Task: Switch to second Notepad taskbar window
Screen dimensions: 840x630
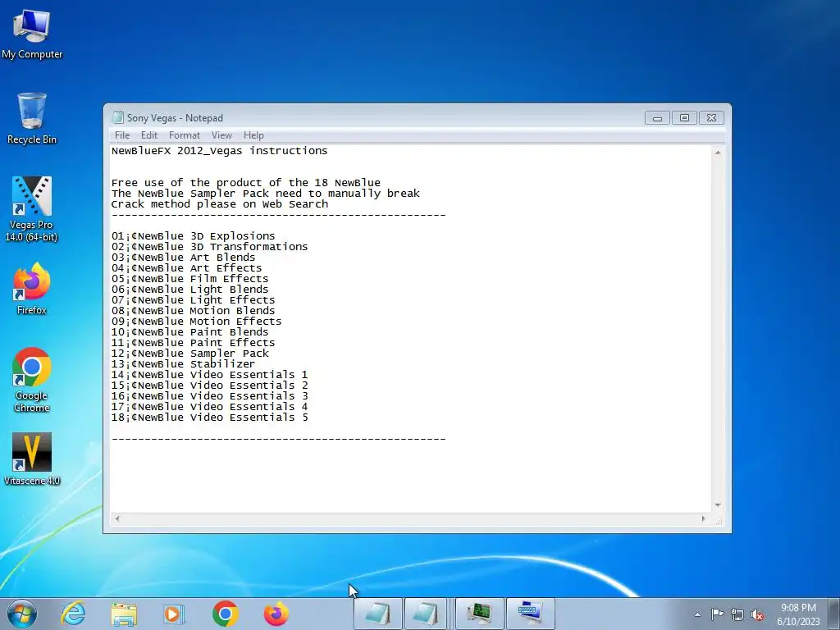Action: [426, 614]
